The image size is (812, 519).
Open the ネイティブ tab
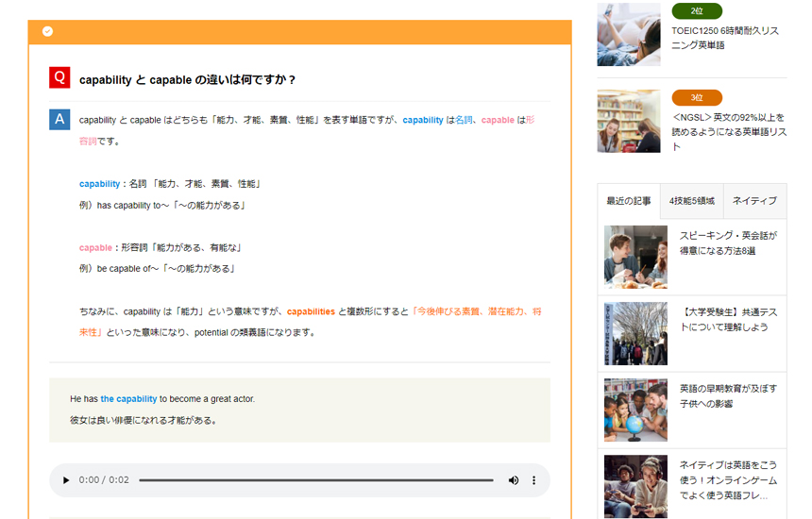tap(754, 201)
